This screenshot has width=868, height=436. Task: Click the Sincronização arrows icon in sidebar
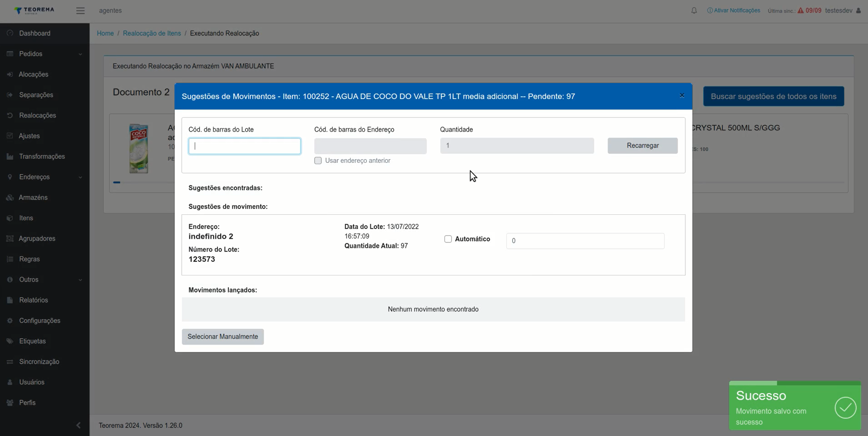pos(10,362)
